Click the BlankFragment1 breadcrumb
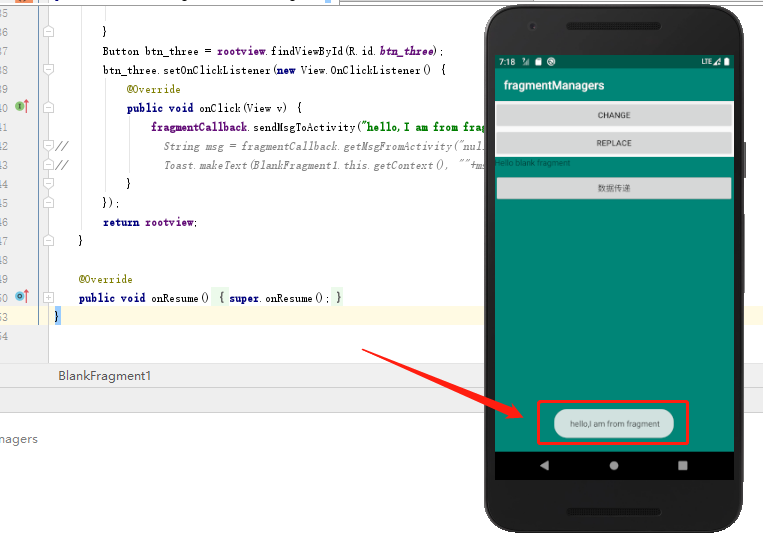 click(105, 376)
